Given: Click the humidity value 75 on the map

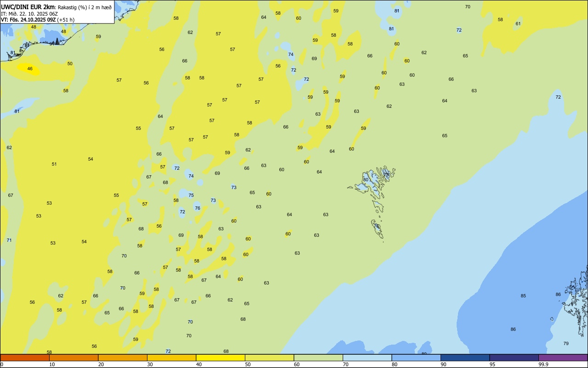Looking at the screenshot, I should pyautogui.click(x=191, y=195).
